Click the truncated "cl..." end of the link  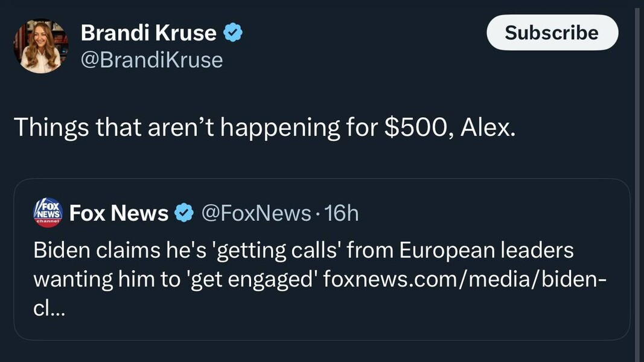point(49,309)
